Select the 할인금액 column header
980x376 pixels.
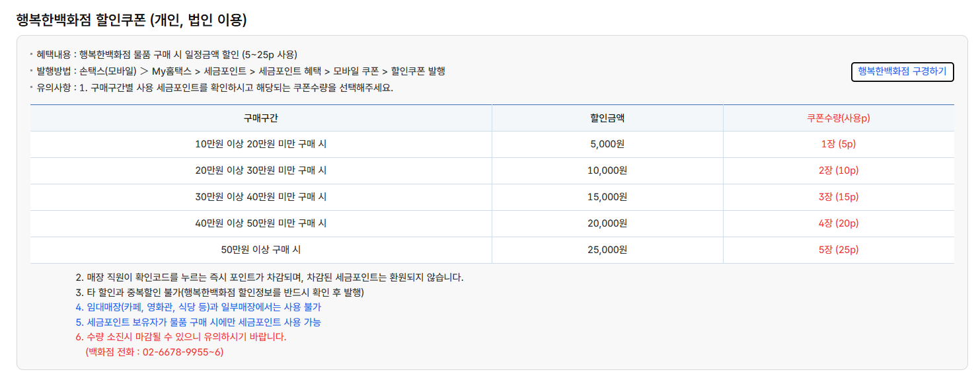[607, 118]
